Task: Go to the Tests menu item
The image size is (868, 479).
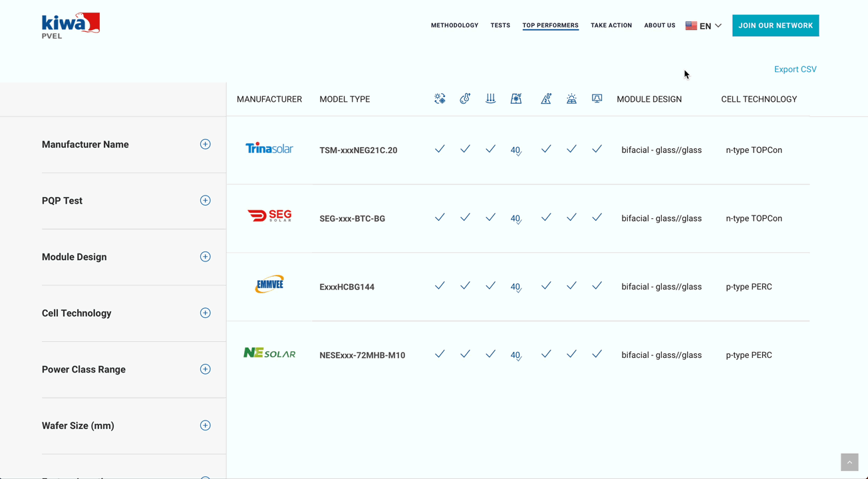Action: tap(500, 25)
